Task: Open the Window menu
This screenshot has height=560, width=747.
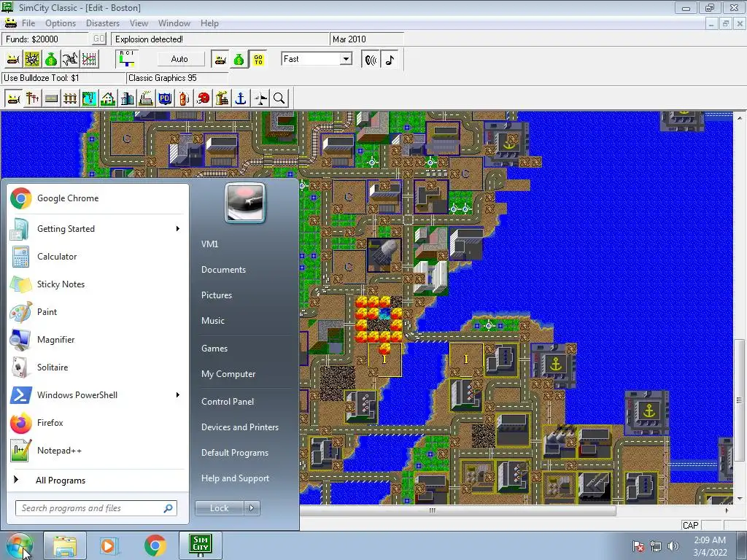Action: 174,23
